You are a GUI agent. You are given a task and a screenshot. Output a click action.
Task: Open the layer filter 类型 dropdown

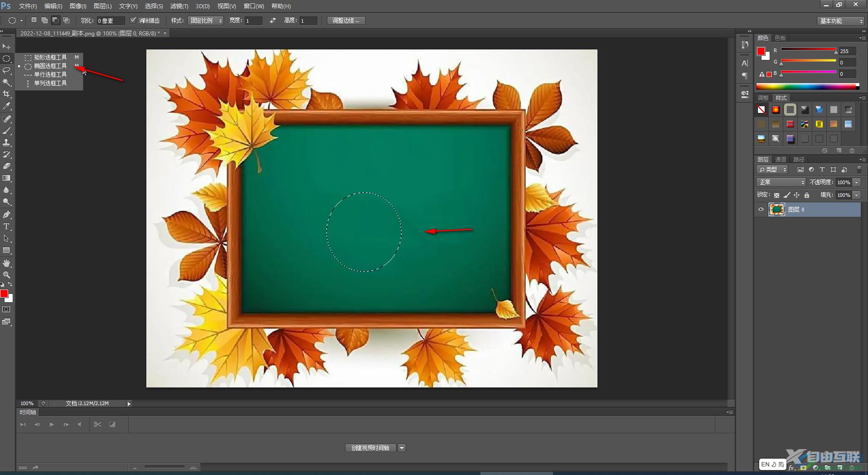point(773,170)
